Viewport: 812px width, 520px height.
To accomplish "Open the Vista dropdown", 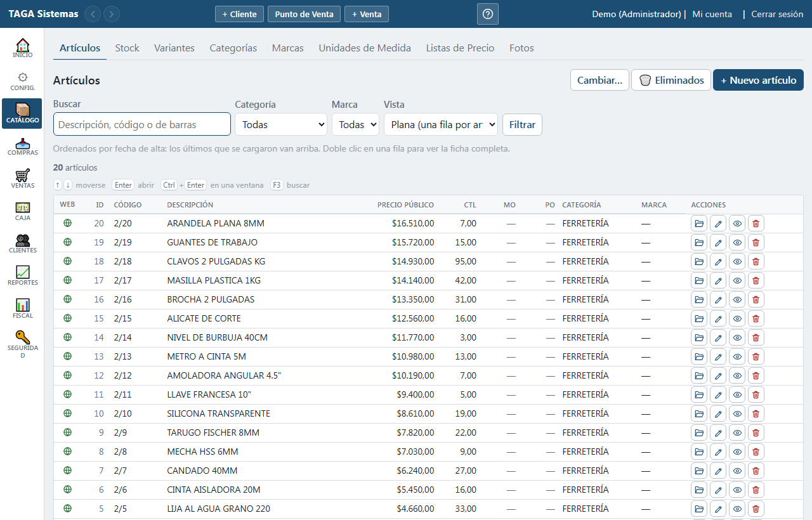I will click(x=441, y=124).
